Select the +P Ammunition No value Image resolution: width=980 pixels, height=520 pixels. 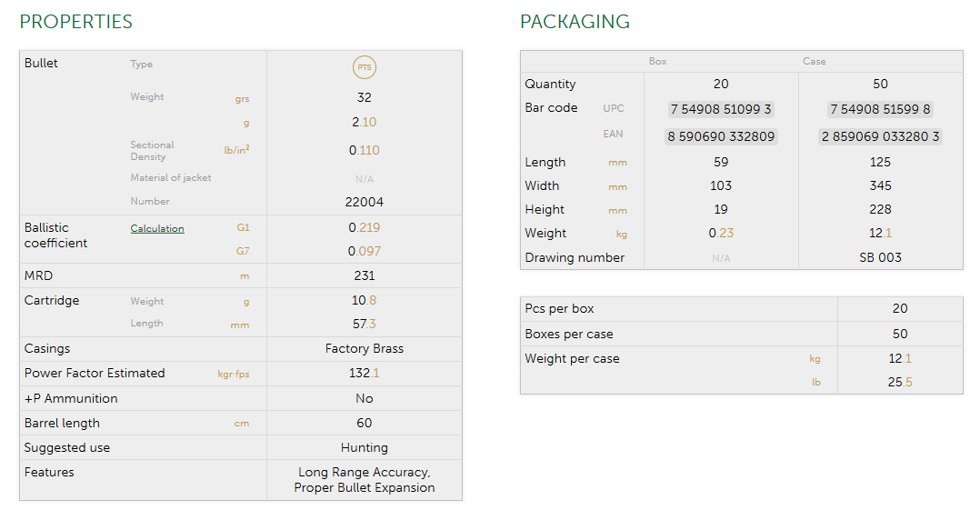pos(365,398)
